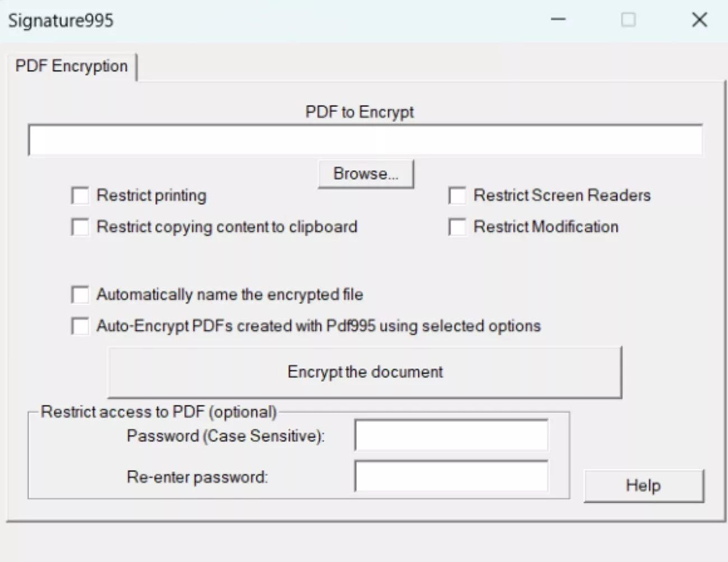
Task: Click the Re-enter password field
Action: (x=450, y=476)
